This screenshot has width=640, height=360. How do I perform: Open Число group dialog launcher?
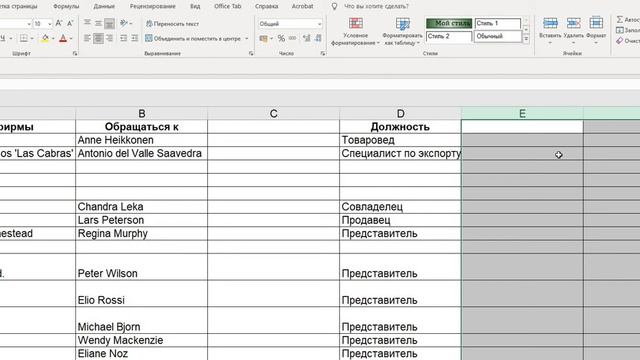pos(322,53)
